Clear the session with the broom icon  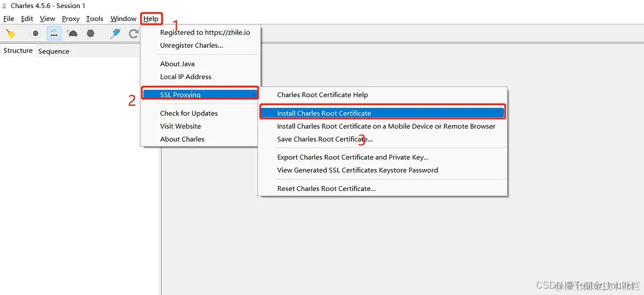[10, 33]
